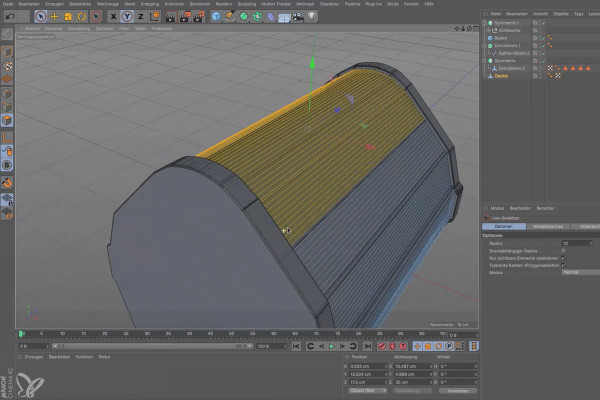Toggle the Y axis lock
Image resolution: width=600 pixels, height=400 pixels.
127,16
